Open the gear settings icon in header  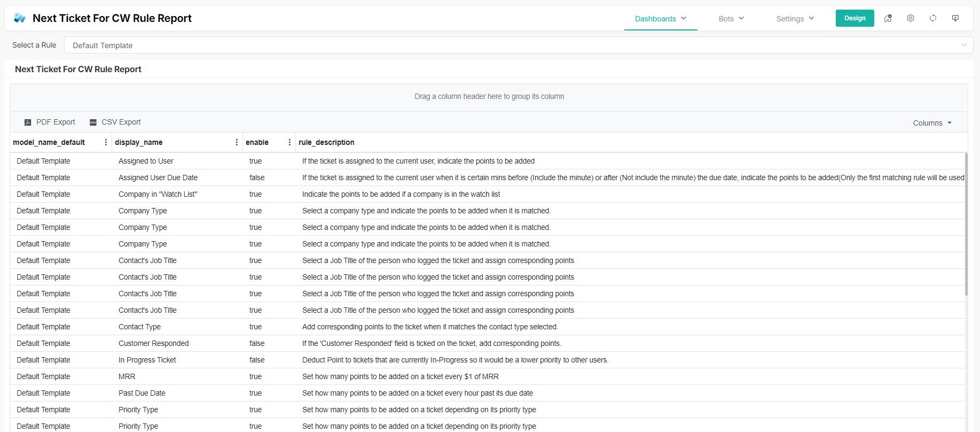[910, 18]
